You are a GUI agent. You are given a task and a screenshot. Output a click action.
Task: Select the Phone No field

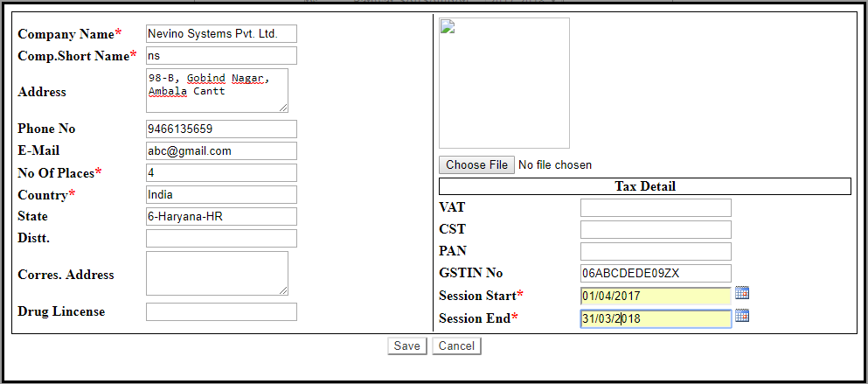tap(221, 129)
